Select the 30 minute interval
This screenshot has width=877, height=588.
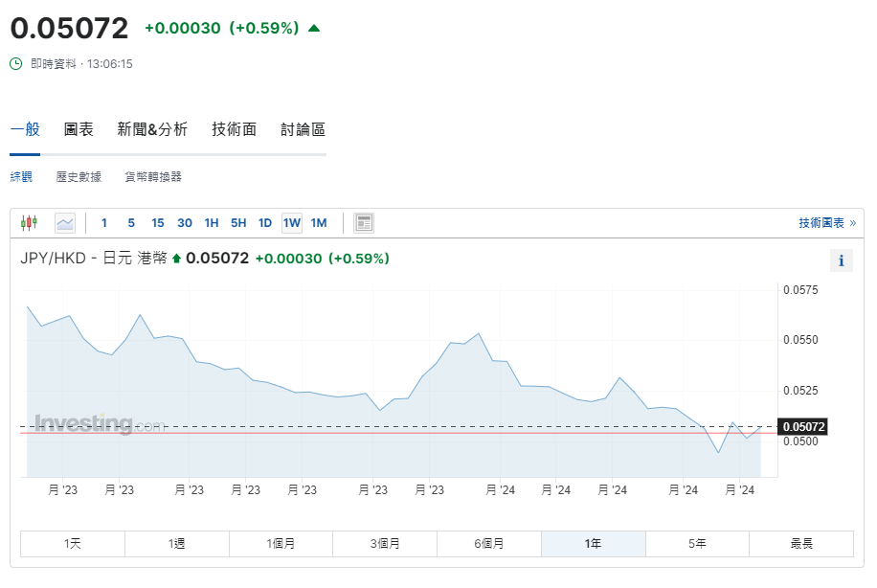point(185,222)
